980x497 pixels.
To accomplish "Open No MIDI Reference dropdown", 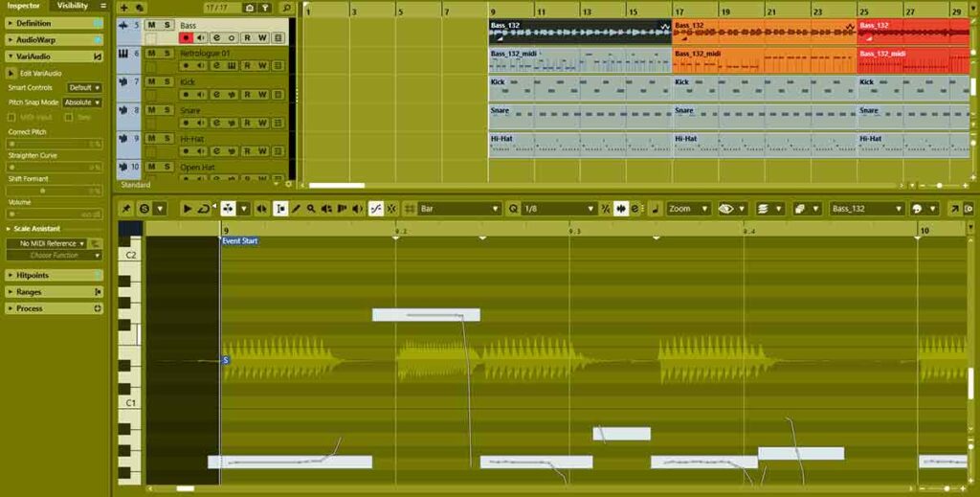I will (x=47, y=244).
